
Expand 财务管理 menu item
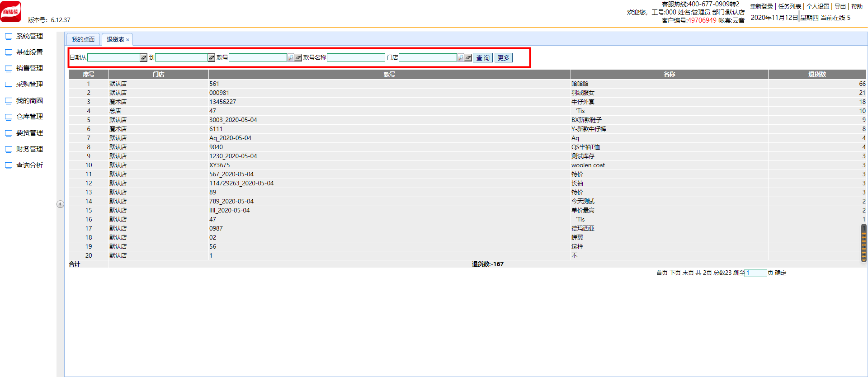click(x=29, y=149)
